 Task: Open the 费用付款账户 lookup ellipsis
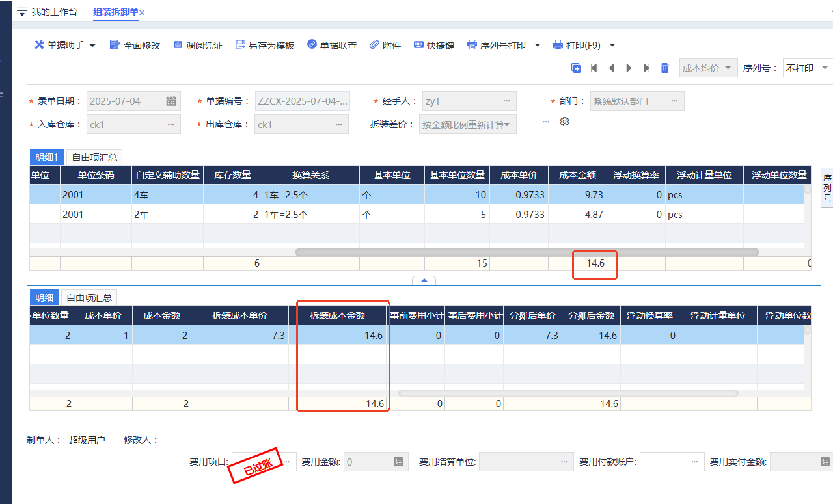click(696, 462)
